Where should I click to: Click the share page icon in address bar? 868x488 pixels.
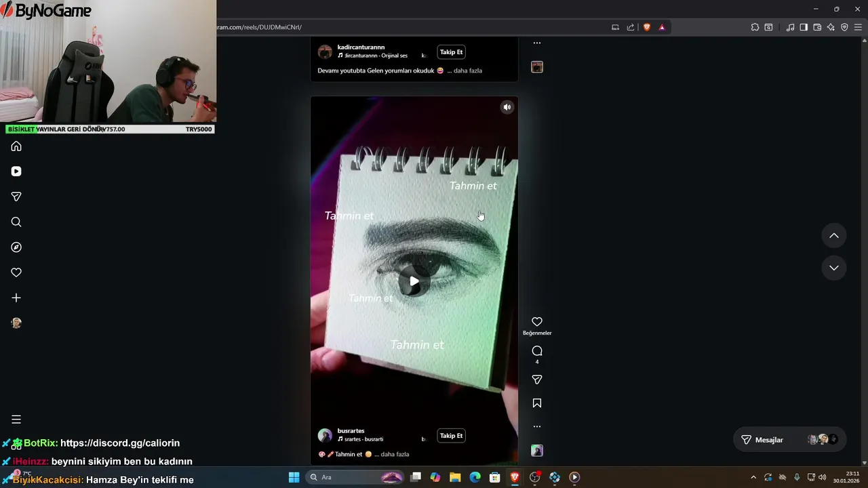pos(631,27)
